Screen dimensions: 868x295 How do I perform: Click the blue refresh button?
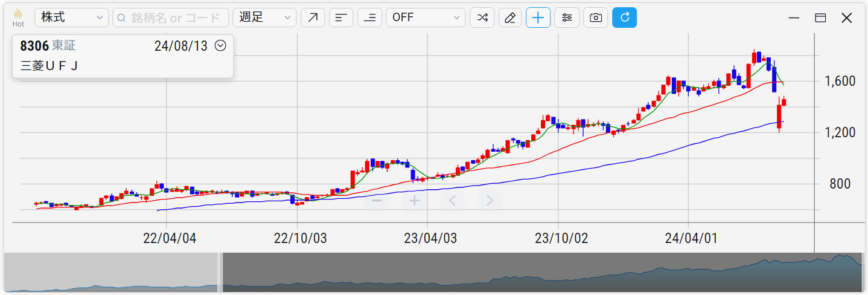[x=624, y=18]
